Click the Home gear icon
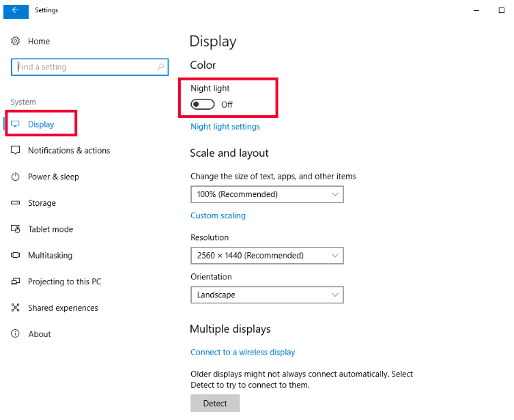Image resolution: width=514 pixels, height=420 pixels. 16,41
